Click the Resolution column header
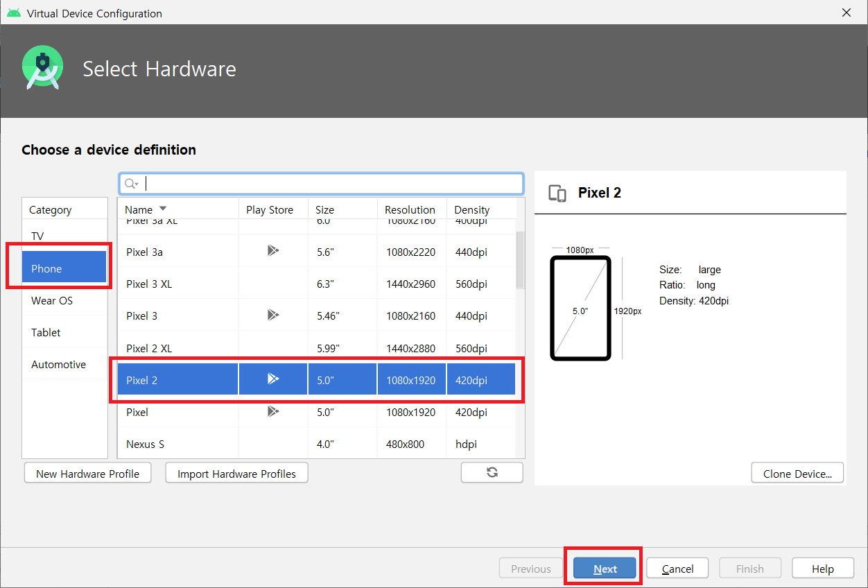Screen dimensions: 868x588 point(412,209)
